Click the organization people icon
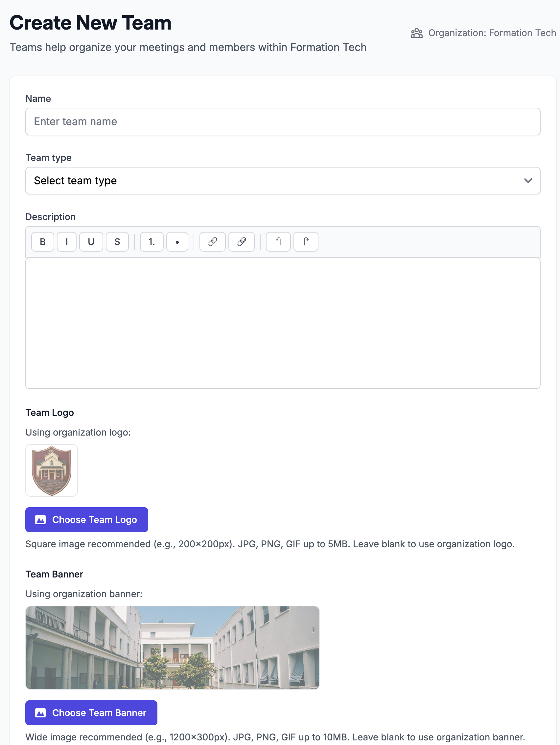560x745 pixels. [416, 33]
